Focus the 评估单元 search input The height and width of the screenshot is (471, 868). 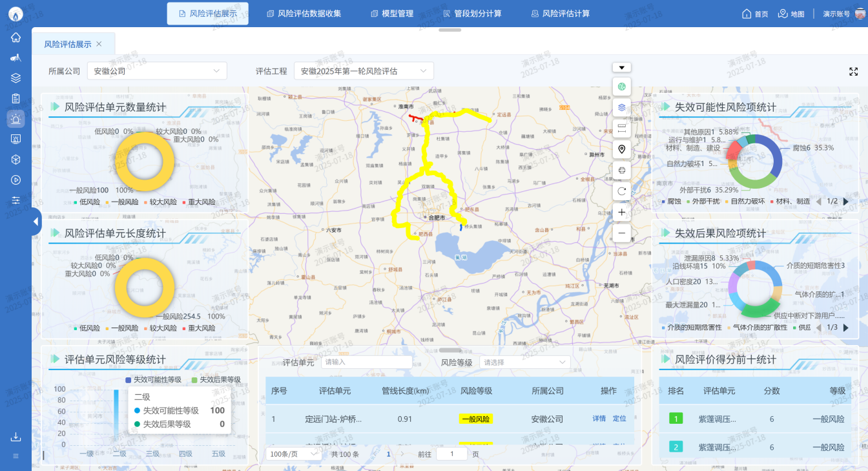(367, 362)
